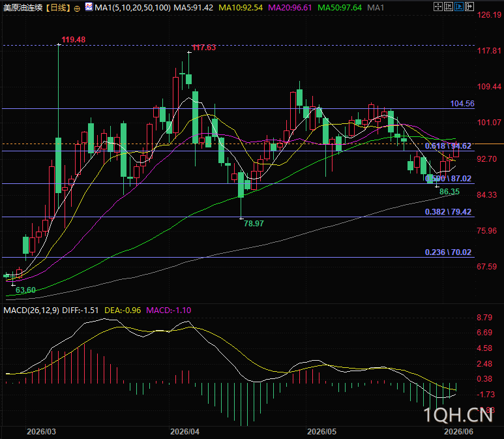Click the 2026/04 date axis label
The width and height of the screenshot is (504, 439).
click(185, 431)
